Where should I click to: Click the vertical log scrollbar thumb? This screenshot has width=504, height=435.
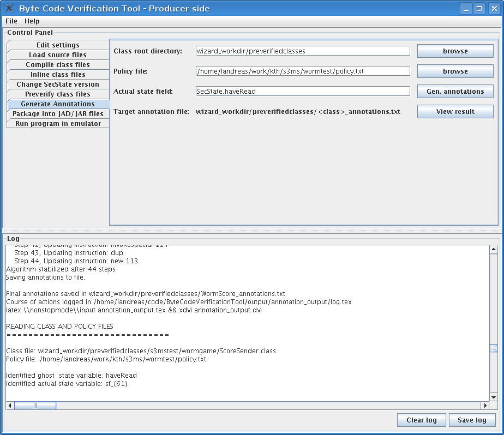494,348
